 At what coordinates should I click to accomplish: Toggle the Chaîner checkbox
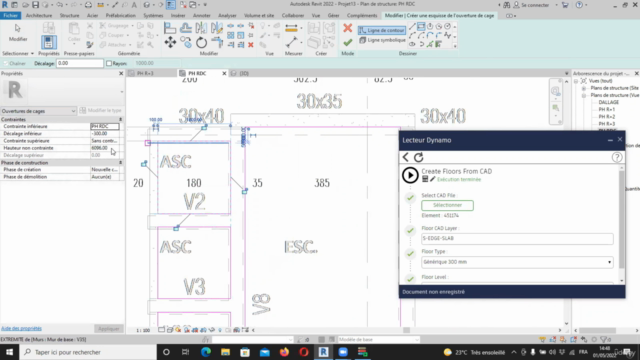[x=6, y=63]
